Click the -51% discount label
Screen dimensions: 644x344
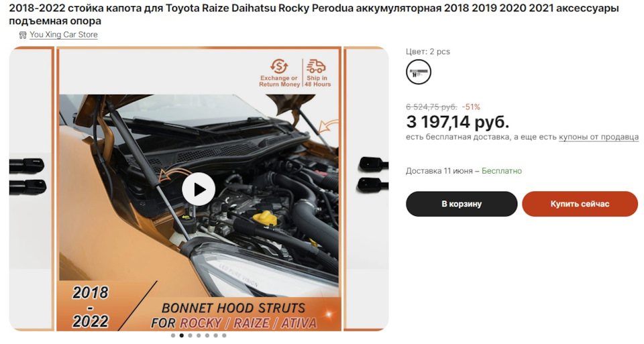click(x=471, y=107)
